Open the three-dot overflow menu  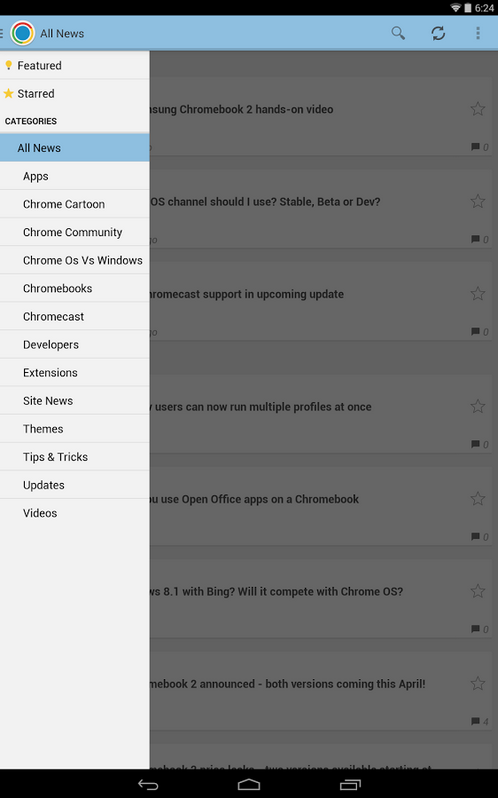(478, 33)
